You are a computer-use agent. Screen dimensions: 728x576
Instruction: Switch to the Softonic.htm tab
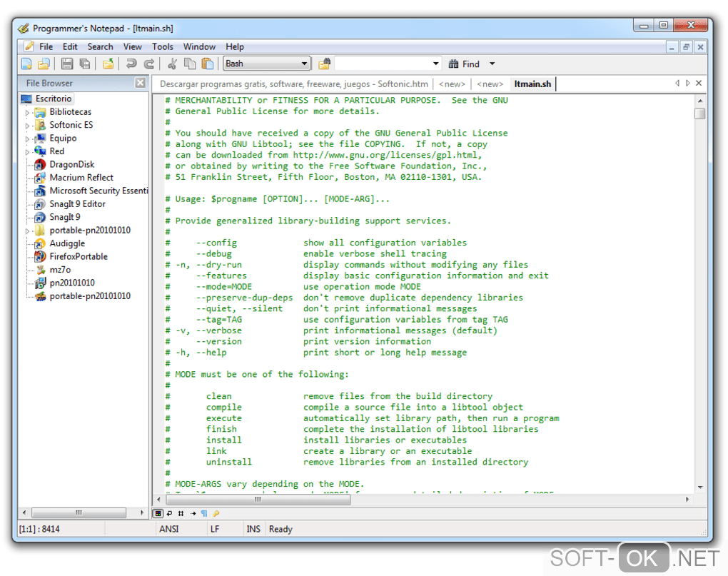[294, 84]
